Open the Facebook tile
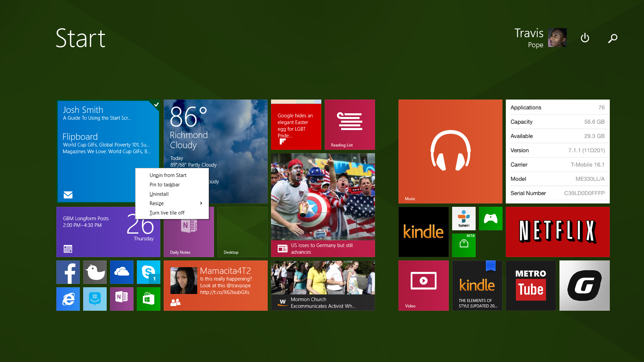Viewport: 644px width, 362px height. 68,272
